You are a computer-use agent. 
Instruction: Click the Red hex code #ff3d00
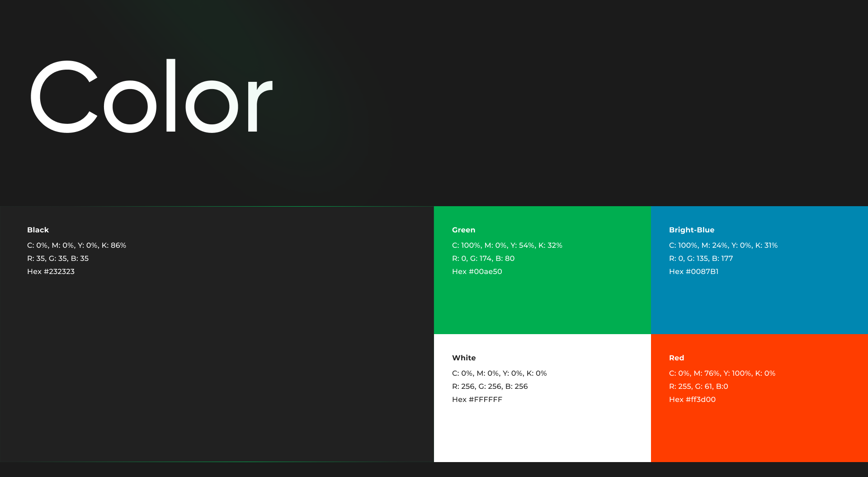coord(692,399)
